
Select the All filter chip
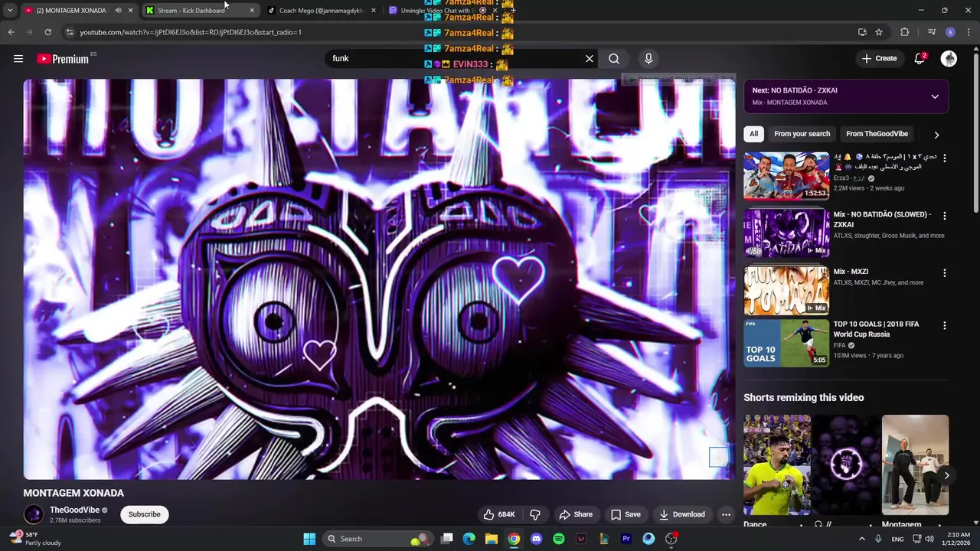click(753, 134)
